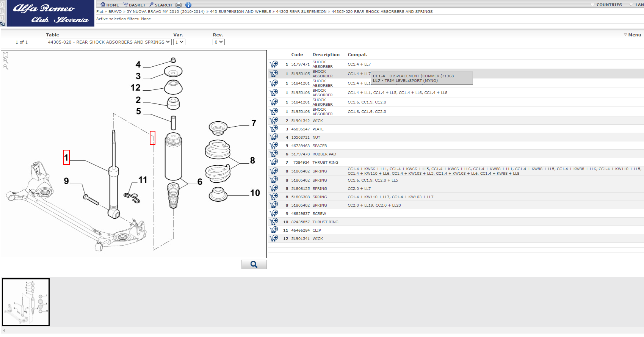
Task: Open the BASKET page
Action: coord(134,5)
